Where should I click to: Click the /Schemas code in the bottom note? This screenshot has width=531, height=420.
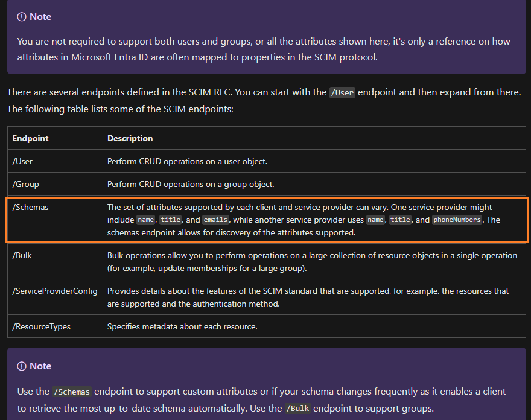(71, 392)
